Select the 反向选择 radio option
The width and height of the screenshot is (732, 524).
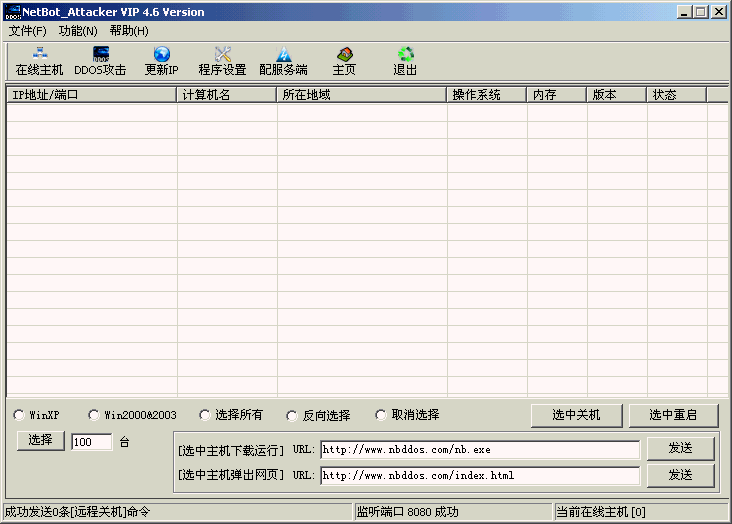pyautogui.click(x=292, y=415)
